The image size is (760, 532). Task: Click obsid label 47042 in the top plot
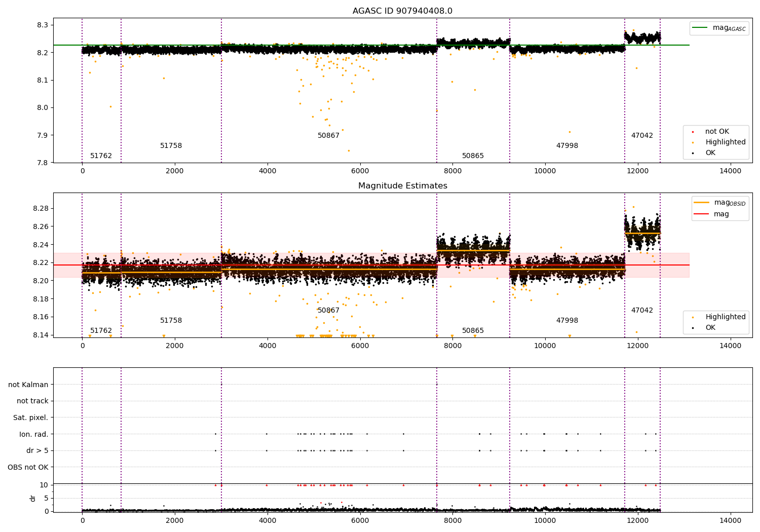(x=642, y=136)
